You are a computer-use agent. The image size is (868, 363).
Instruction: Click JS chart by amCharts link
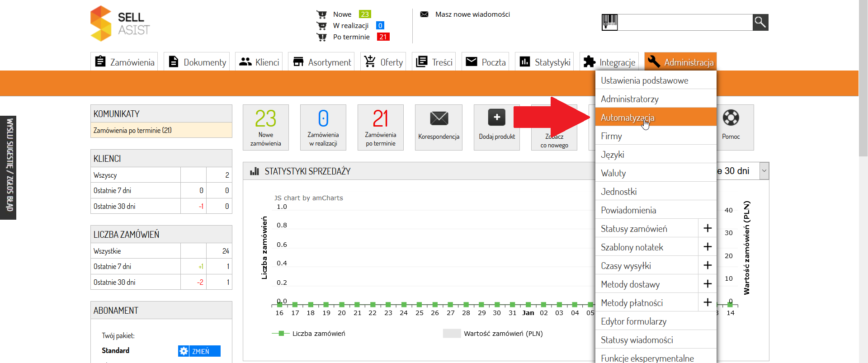(x=309, y=198)
